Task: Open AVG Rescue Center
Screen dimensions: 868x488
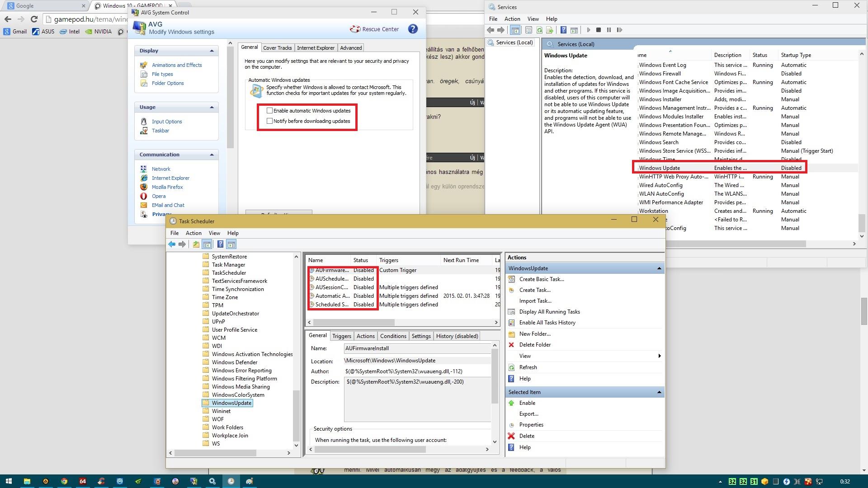Action: coord(374,29)
